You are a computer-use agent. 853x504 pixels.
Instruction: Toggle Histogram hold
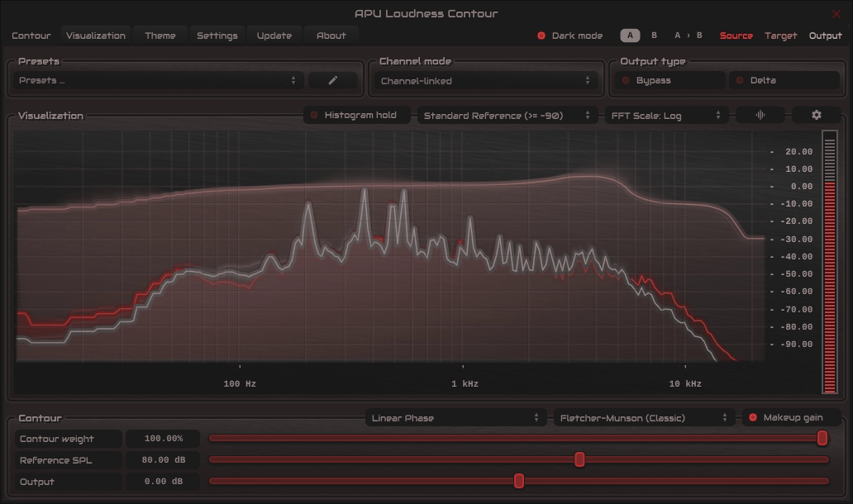click(x=357, y=116)
